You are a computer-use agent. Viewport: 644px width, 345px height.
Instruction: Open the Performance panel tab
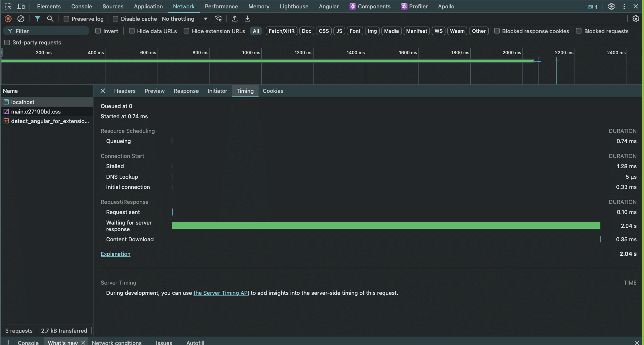point(221,7)
